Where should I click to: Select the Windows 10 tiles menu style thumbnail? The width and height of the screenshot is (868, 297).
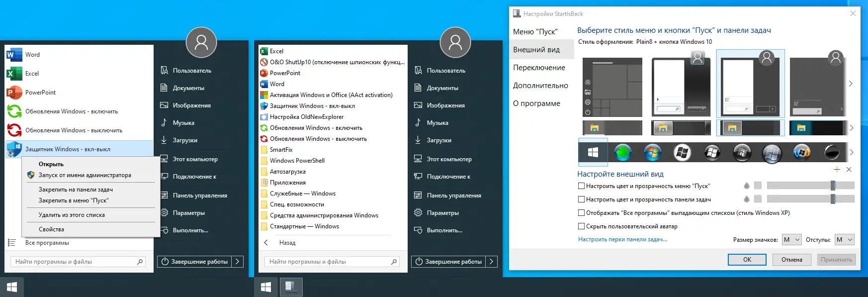tap(612, 88)
